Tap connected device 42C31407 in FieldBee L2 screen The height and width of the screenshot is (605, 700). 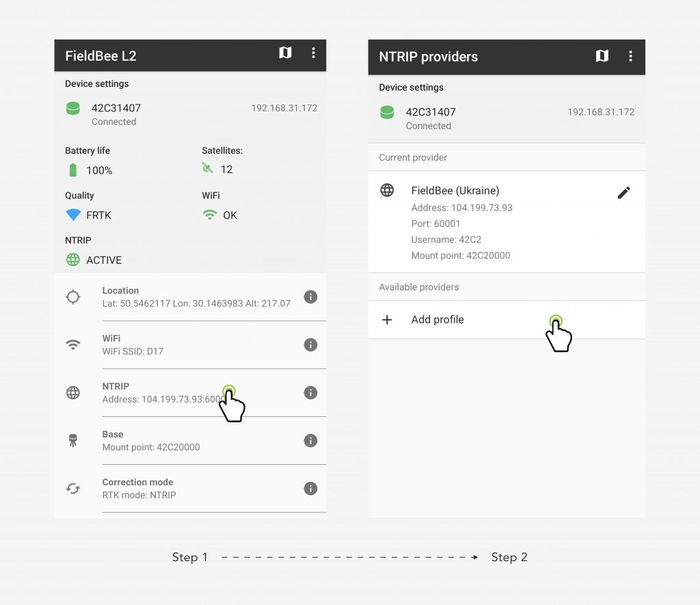pyautogui.click(x=190, y=115)
